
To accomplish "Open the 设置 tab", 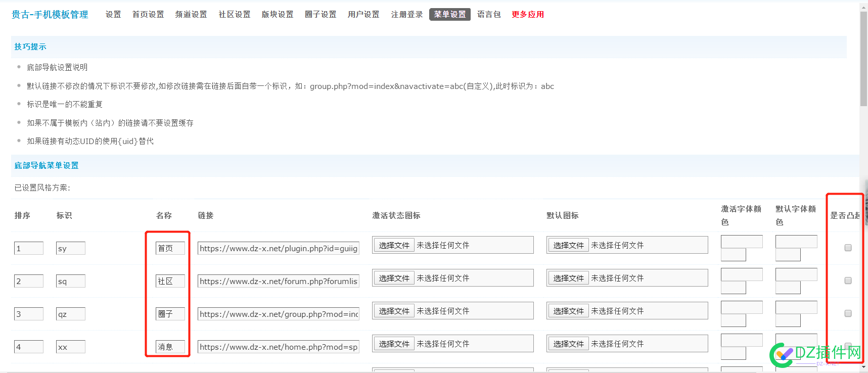I will point(113,15).
